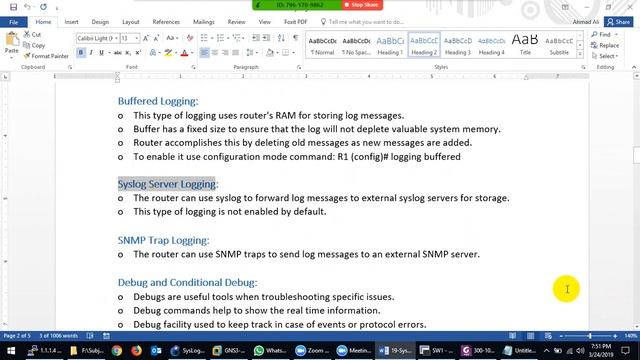Increase the paragraph indent
This screenshot has width=640, height=360.
coord(266,38)
